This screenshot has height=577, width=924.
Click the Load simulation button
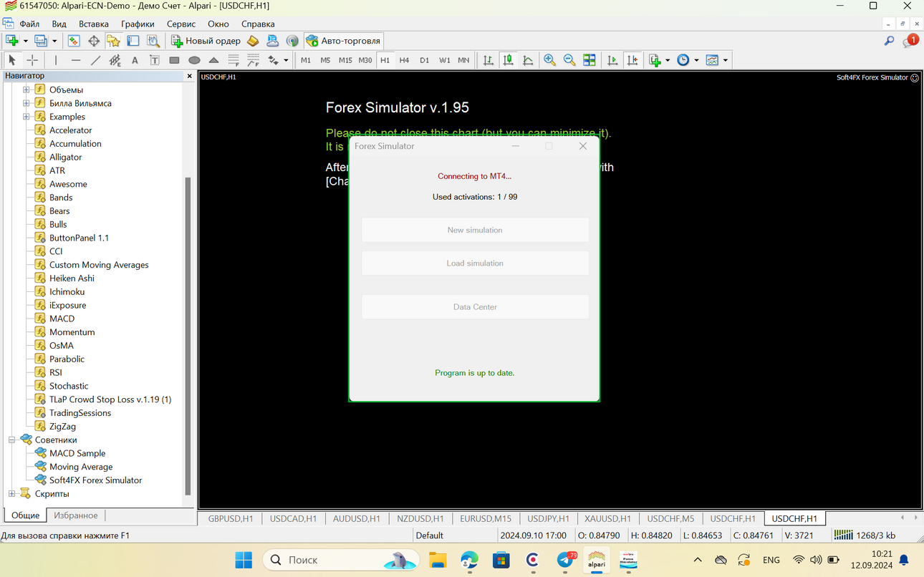point(475,263)
